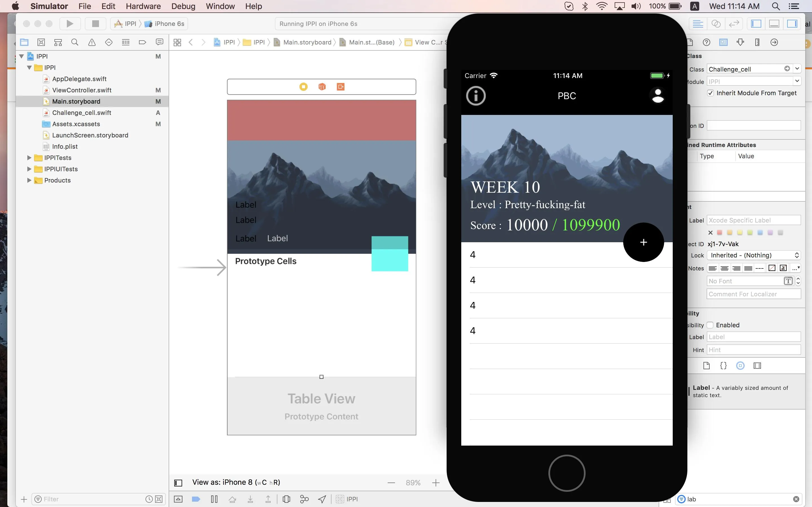Tap the info icon in simulator app
The width and height of the screenshot is (812, 507).
pos(475,96)
